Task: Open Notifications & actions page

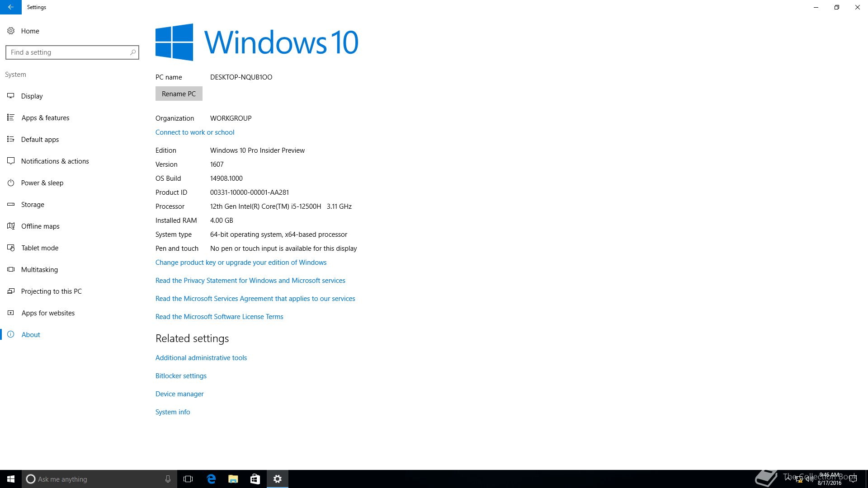Action: click(x=55, y=161)
